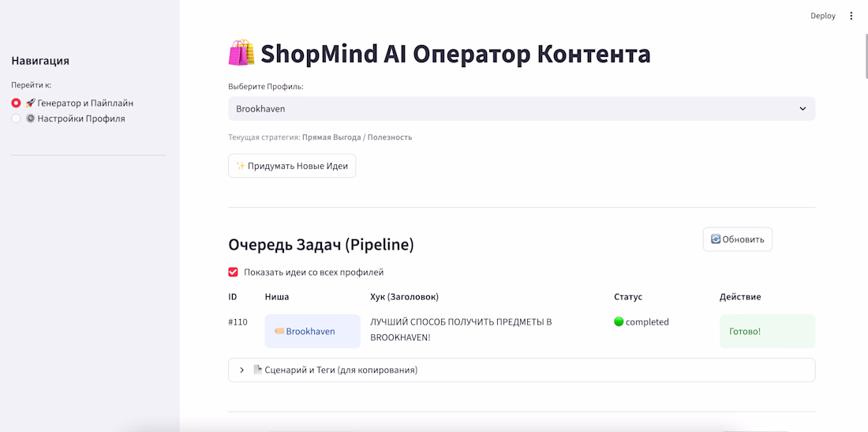Click the Обновить refresh button
The height and width of the screenshot is (432, 868).
(737, 239)
